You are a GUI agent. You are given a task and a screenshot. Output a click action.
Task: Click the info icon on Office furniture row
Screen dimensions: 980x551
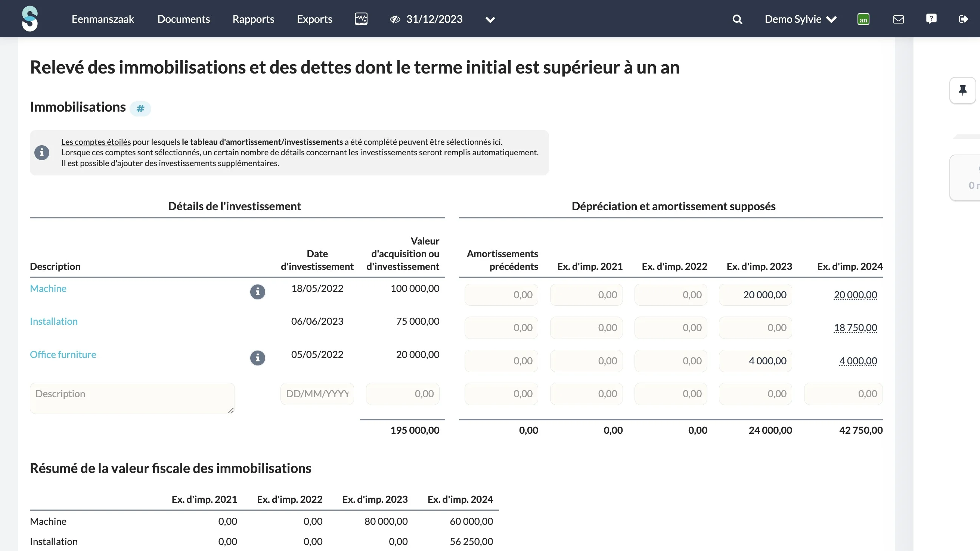pos(258,358)
